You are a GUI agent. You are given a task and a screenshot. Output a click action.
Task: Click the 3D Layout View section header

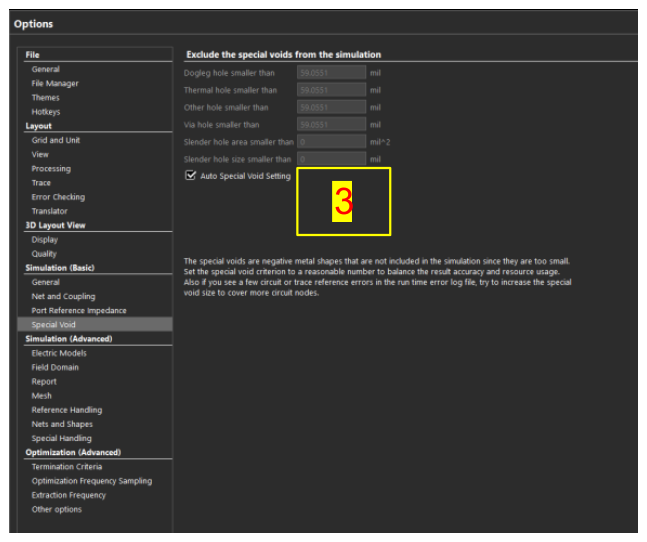point(55,225)
